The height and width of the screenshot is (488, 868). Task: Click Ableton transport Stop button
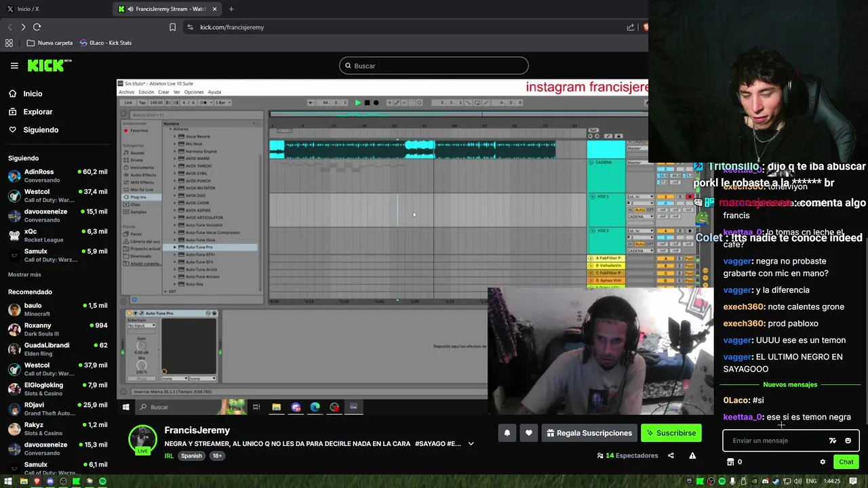pos(367,103)
